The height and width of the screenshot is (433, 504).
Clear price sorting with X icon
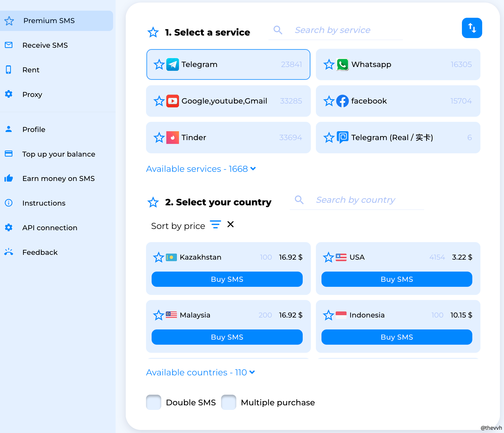[x=230, y=224]
